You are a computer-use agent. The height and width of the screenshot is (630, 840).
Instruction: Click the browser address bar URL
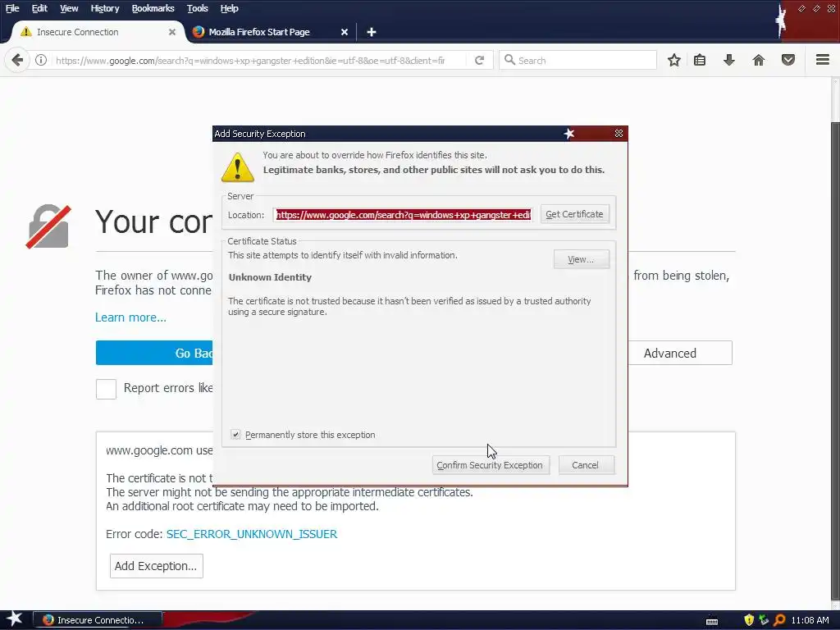(250, 61)
